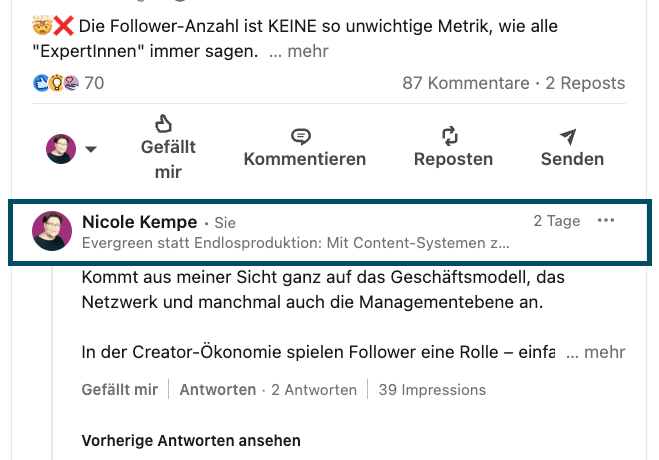This screenshot has height=460, width=659.
Task: Click the Reposten arrows icon
Action: (450, 136)
